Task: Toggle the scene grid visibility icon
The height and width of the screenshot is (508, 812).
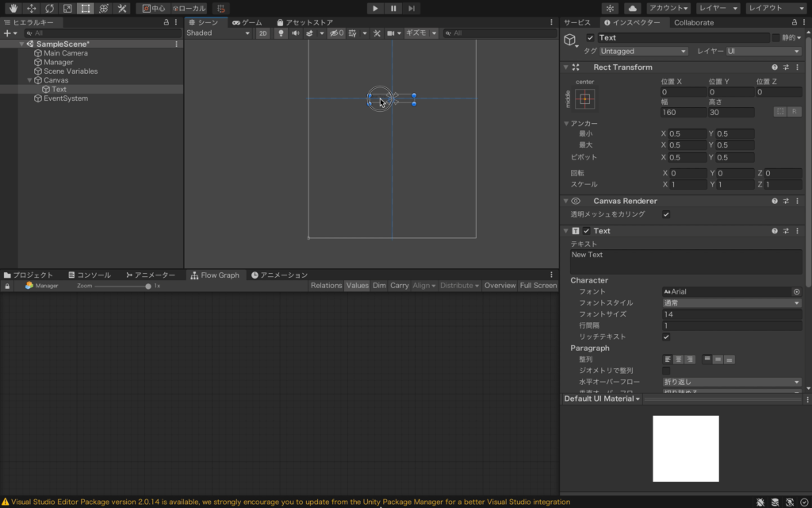Action: 353,33
